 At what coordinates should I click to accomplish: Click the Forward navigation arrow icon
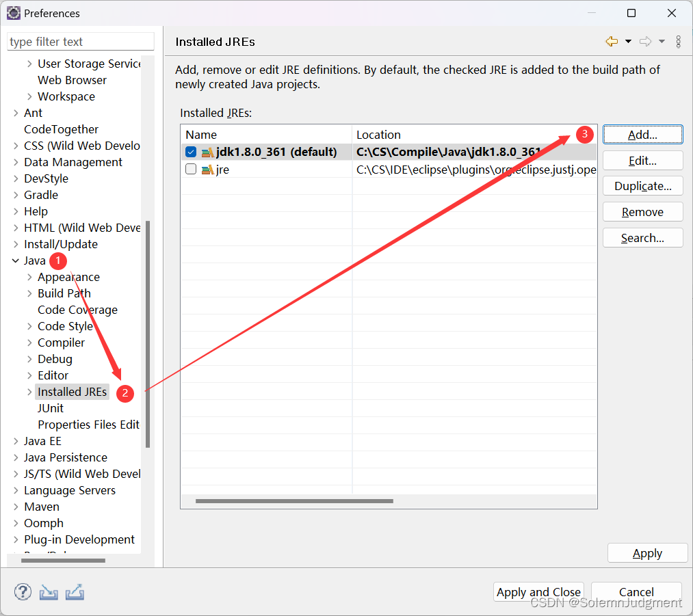click(644, 41)
